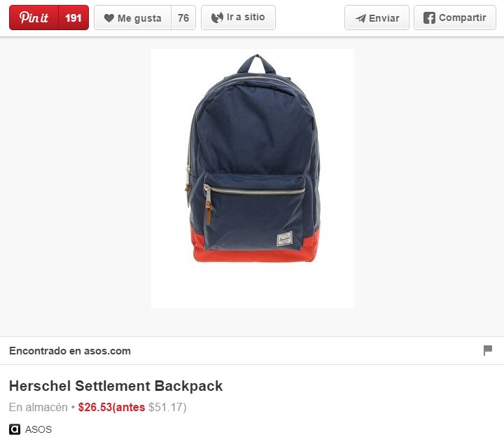This screenshot has width=504, height=442.
Task: Click the red Pin it button
Action: (x=34, y=18)
